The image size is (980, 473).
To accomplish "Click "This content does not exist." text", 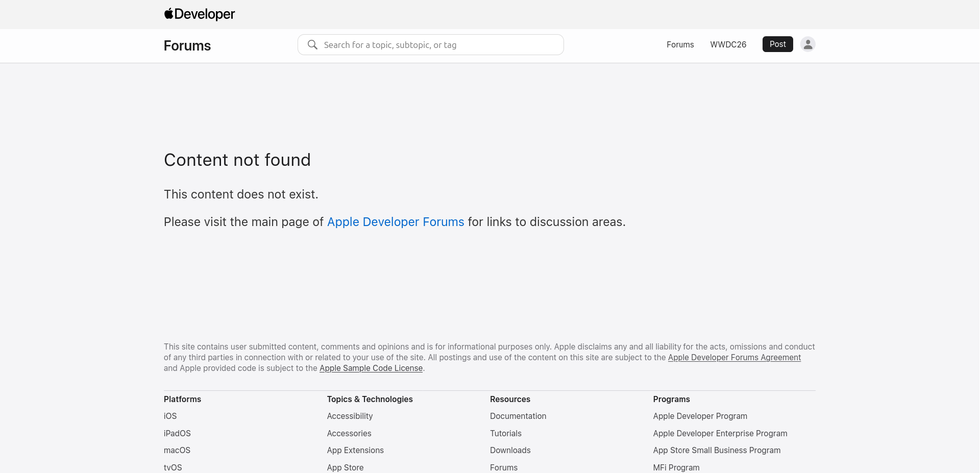I will coord(241,194).
